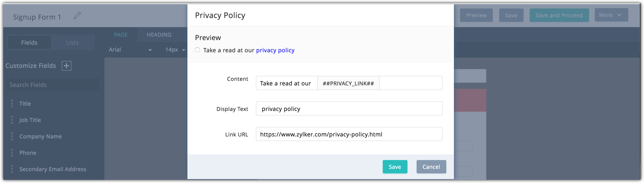
Task: Click the Link URL input field
Action: click(x=349, y=134)
